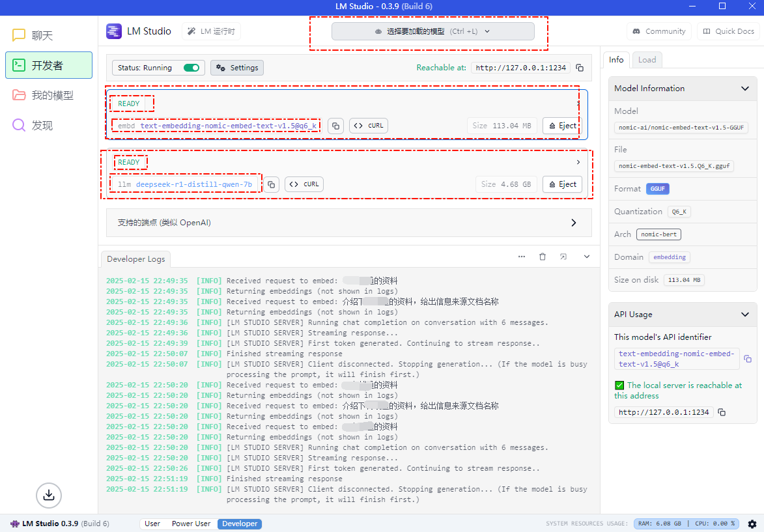
Task: Click the nomic-embed-text-v1.5.Q6_K.gguf file value
Action: [x=674, y=166]
